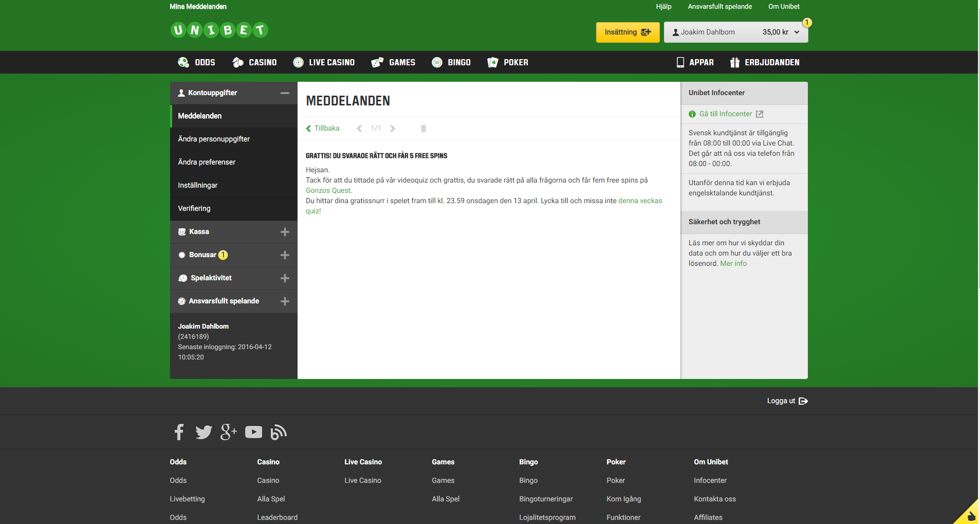Click the thumbs-up feedback corner icon
The image size is (980, 524).
971,515
